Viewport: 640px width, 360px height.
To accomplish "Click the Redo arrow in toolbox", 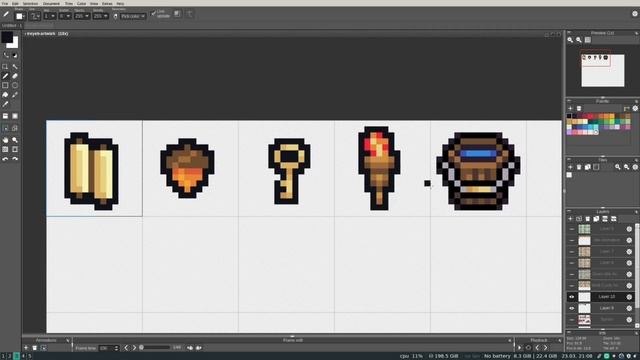I will click(x=15, y=159).
